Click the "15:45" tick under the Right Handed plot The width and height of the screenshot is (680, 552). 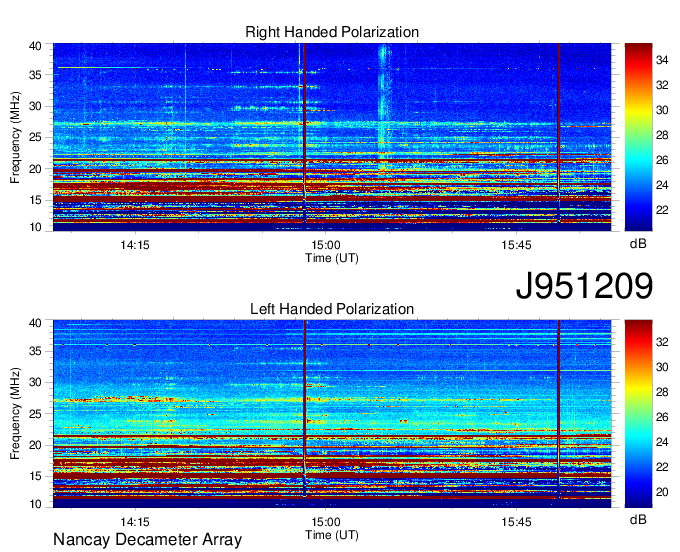pyautogui.click(x=517, y=245)
